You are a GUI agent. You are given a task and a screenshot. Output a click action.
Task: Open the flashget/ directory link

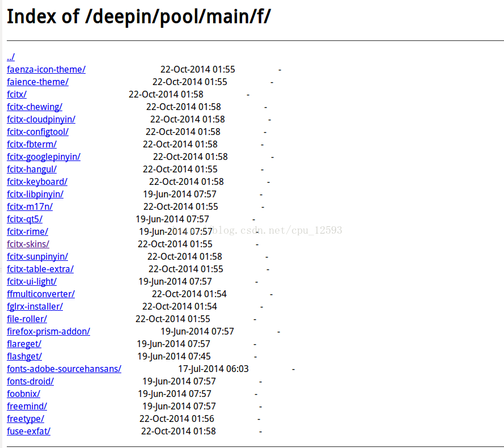click(24, 357)
